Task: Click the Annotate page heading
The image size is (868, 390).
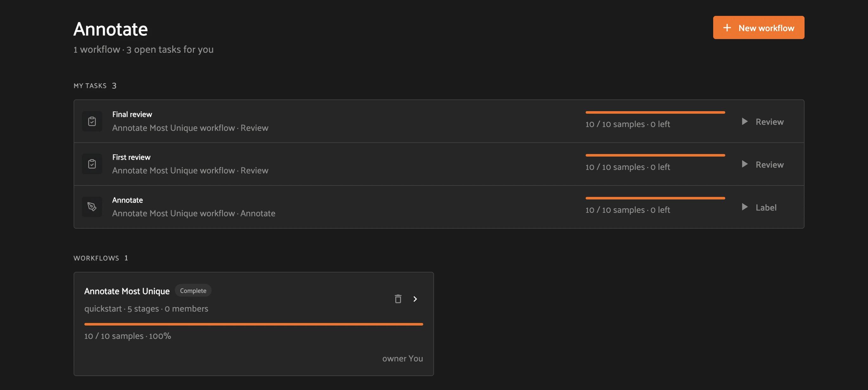Action: pos(110,29)
